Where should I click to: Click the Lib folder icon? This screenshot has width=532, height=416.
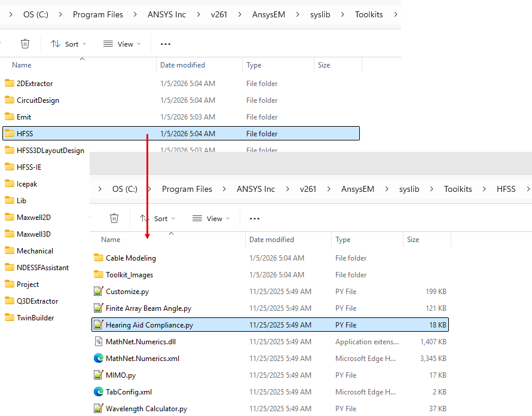(10, 200)
